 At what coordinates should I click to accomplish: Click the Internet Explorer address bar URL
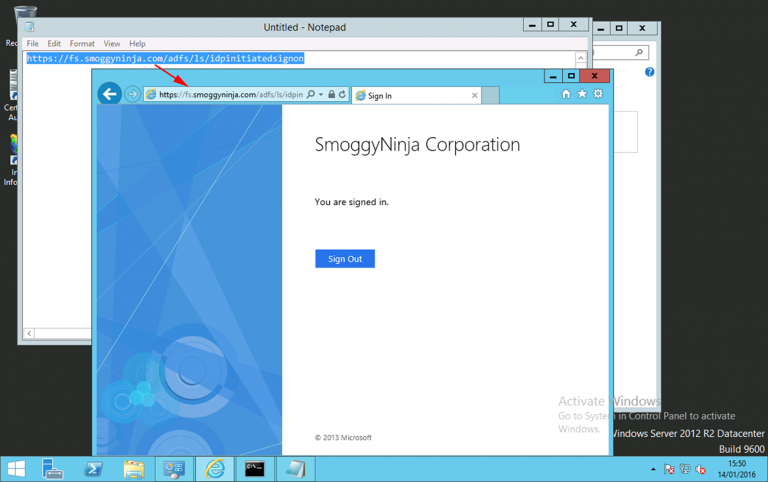click(x=230, y=95)
